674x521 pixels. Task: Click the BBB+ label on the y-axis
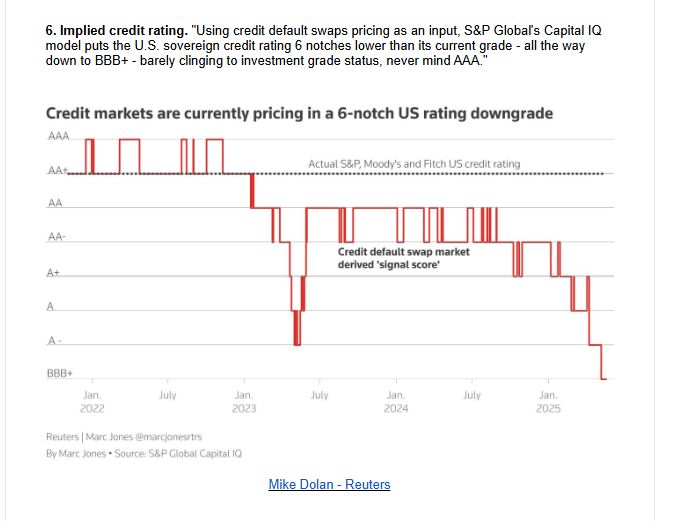click(60, 374)
